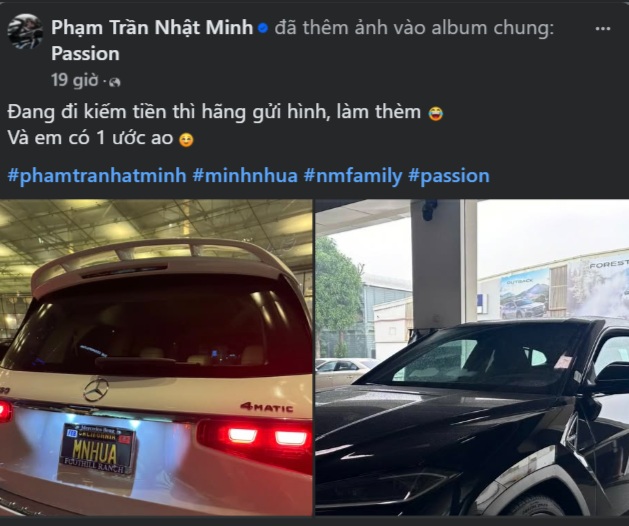Click the laughing tears emoji
The width and height of the screenshot is (629, 526).
pyautogui.click(x=436, y=114)
